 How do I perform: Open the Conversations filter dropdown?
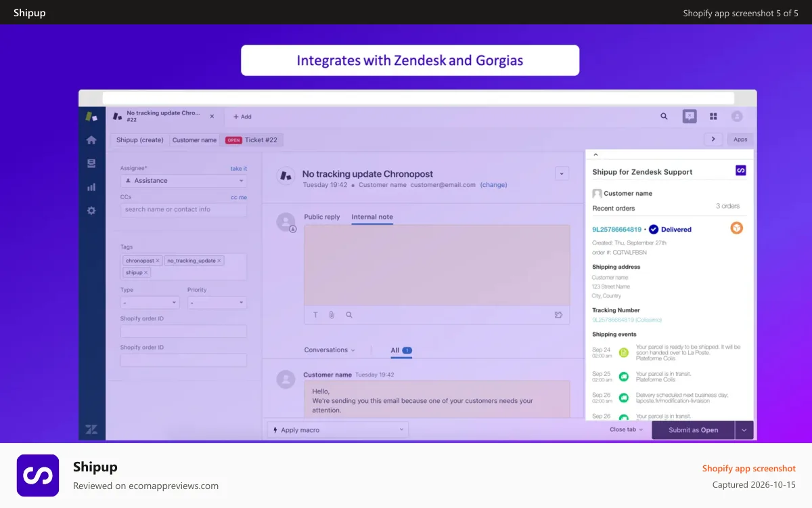pos(330,350)
